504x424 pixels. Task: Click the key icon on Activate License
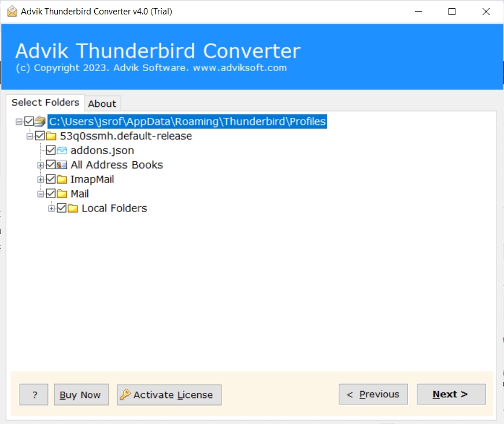click(125, 395)
